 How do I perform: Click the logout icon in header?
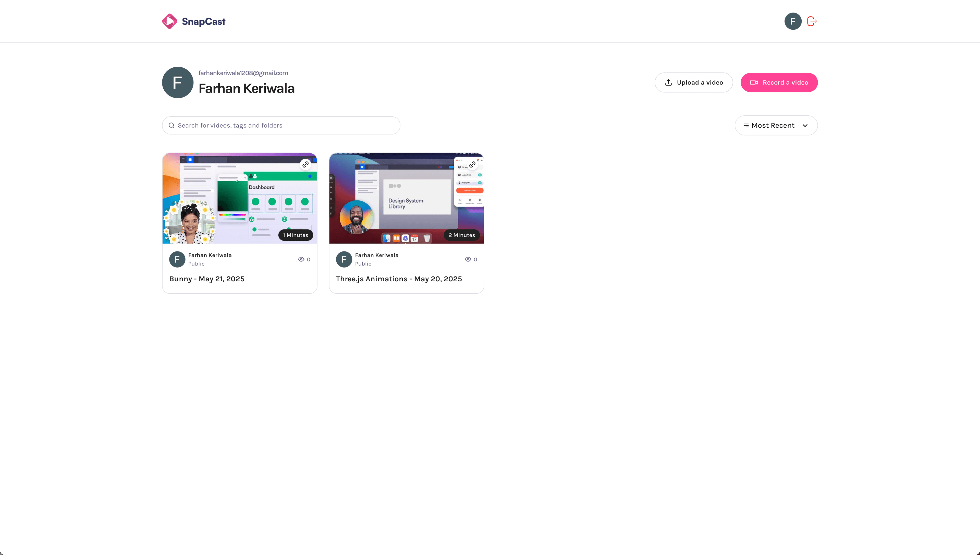point(812,21)
